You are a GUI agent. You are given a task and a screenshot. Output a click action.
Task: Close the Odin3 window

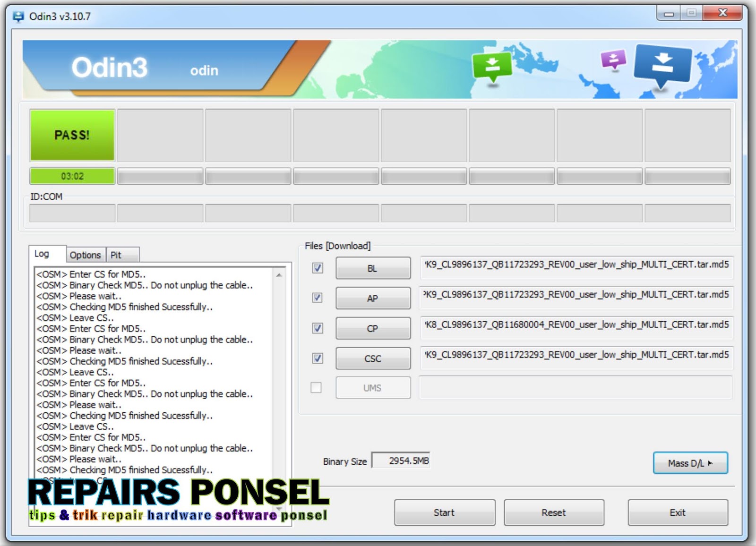[x=722, y=13]
